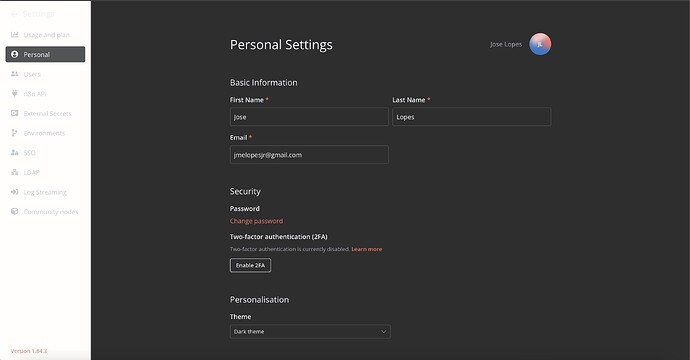Focus the First Name input field
The width and height of the screenshot is (690, 360).
(x=309, y=117)
